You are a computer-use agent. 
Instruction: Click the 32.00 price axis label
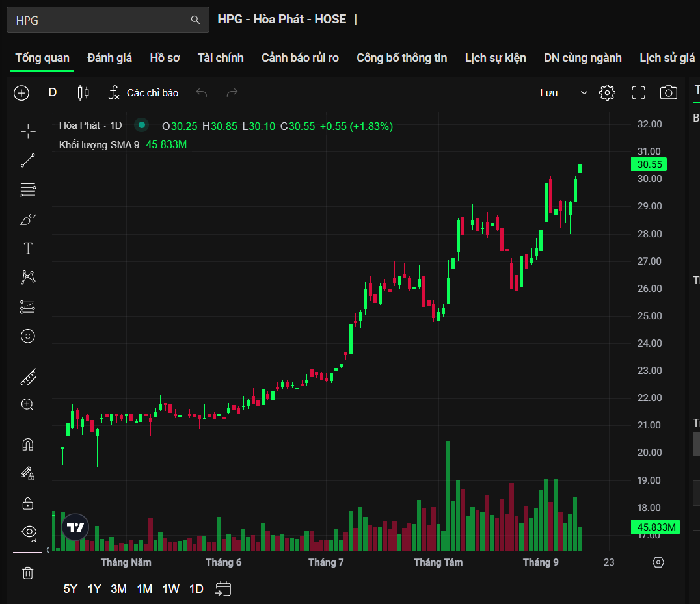(649, 124)
